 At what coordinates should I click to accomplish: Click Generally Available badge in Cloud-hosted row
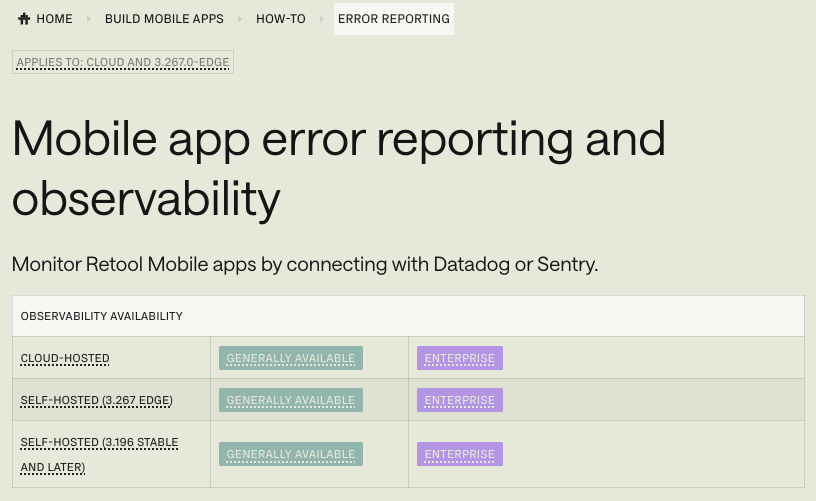pos(291,358)
